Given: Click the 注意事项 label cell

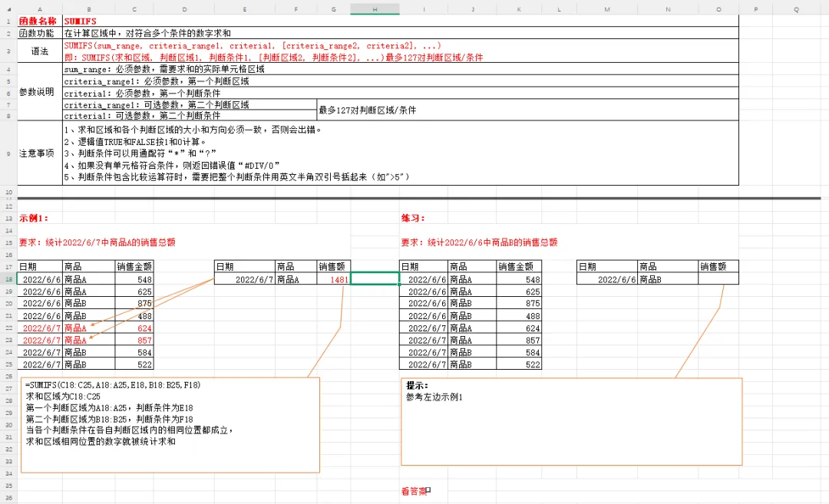Looking at the screenshot, I should pyautogui.click(x=40, y=153).
